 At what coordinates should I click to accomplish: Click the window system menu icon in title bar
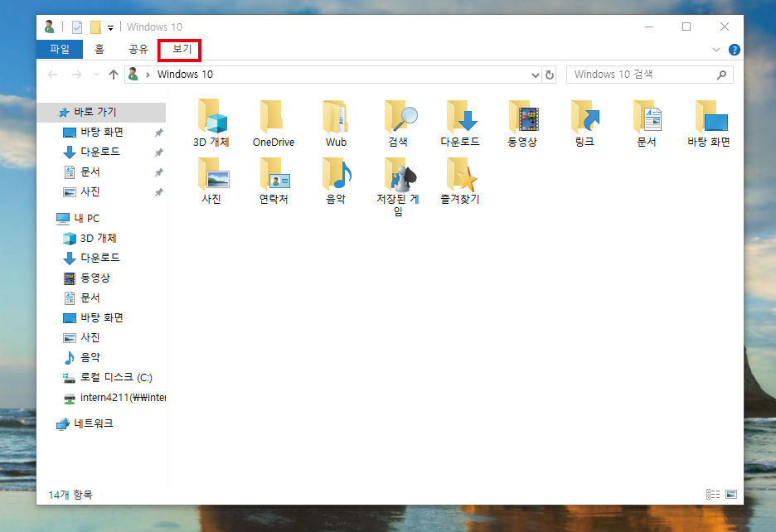49,27
